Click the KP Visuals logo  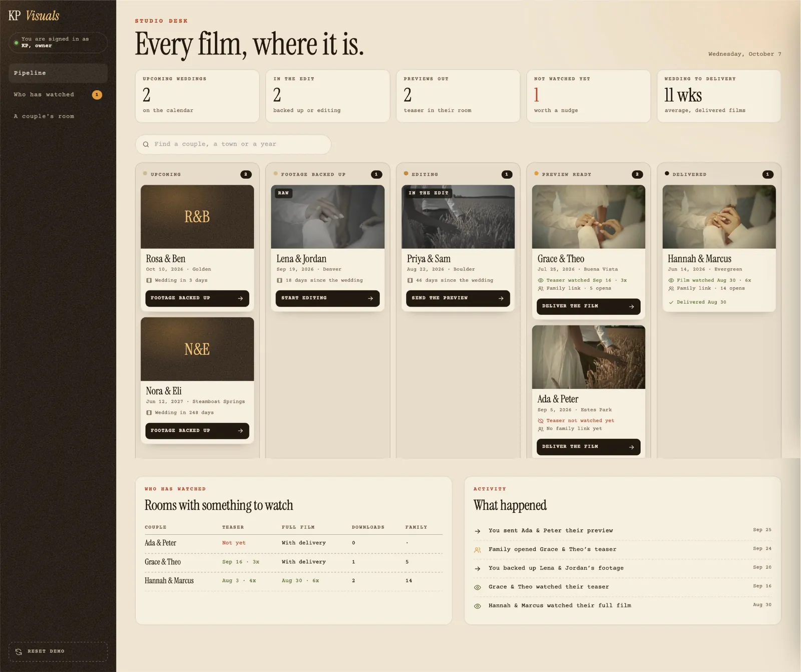34,16
